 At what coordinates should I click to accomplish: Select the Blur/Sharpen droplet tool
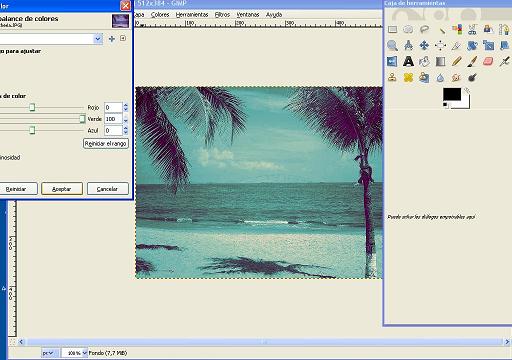pos(440,78)
